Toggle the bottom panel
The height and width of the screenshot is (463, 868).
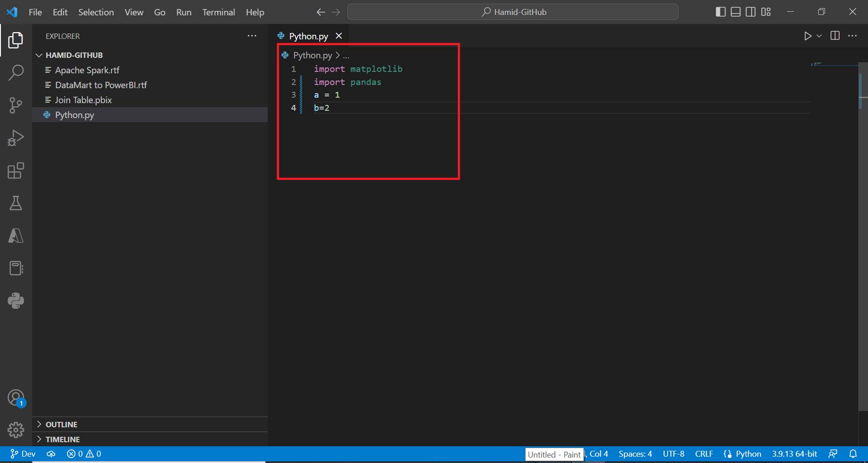click(736, 12)
